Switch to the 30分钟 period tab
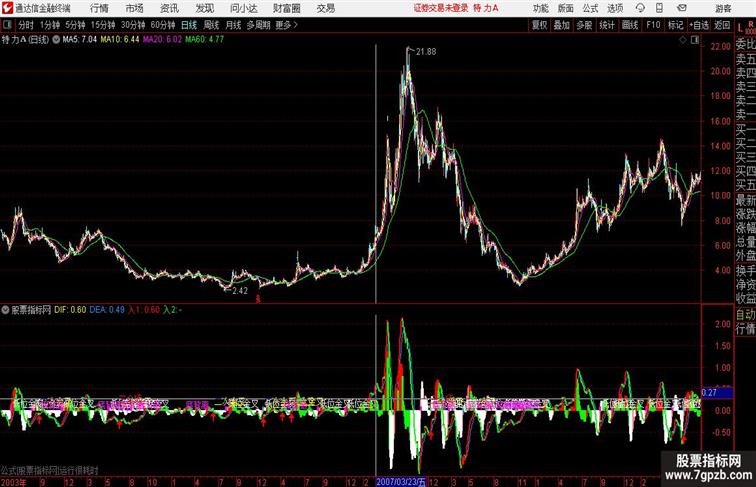This screenshot has height=487, width=756. click(133, 25)
